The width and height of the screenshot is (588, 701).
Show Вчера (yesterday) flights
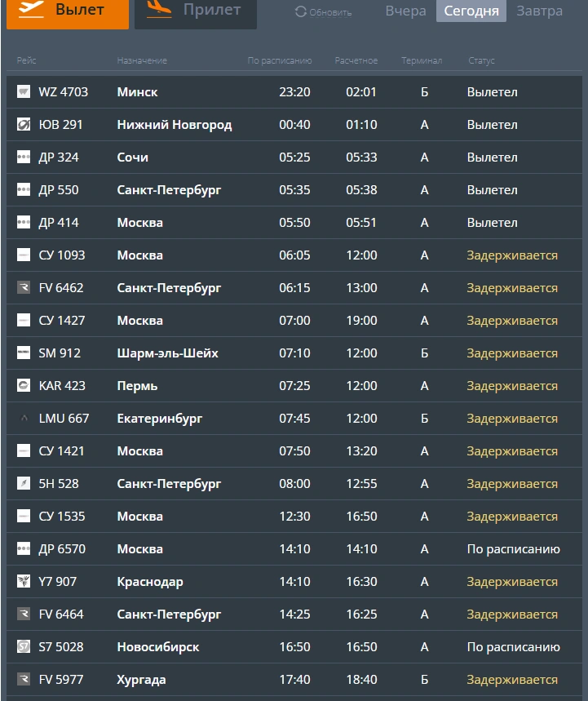(405, 11)
